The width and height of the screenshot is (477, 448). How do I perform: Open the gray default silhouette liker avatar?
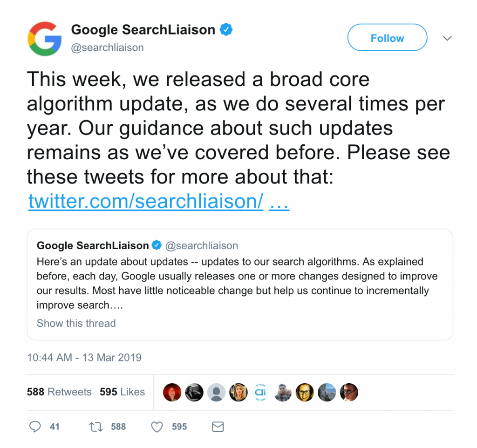coord(216,392)
